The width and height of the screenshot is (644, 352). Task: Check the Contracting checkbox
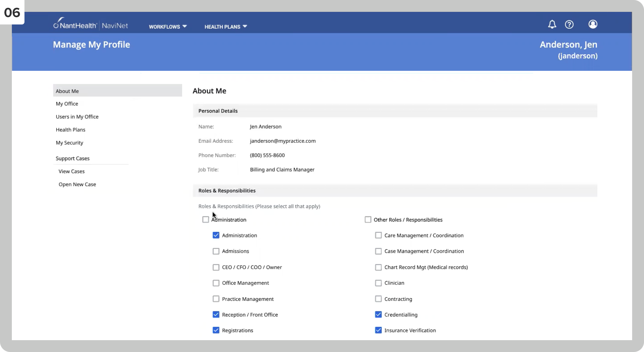[378, 299]
